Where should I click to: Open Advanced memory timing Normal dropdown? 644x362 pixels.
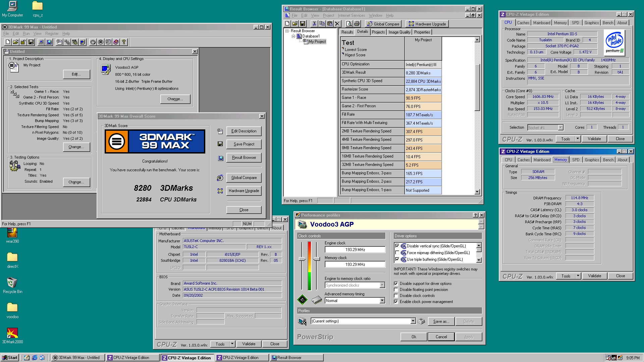click(382, 301)
